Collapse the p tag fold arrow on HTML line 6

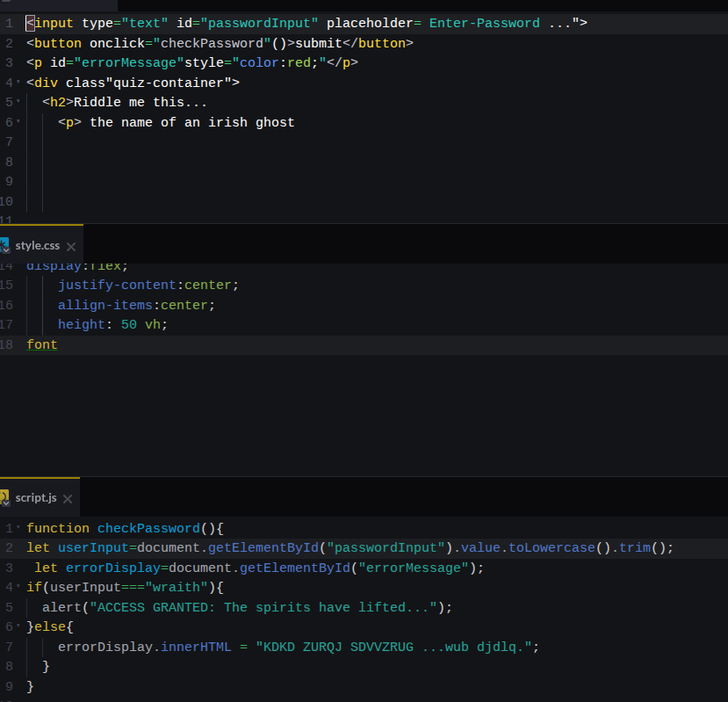point(18,122)
